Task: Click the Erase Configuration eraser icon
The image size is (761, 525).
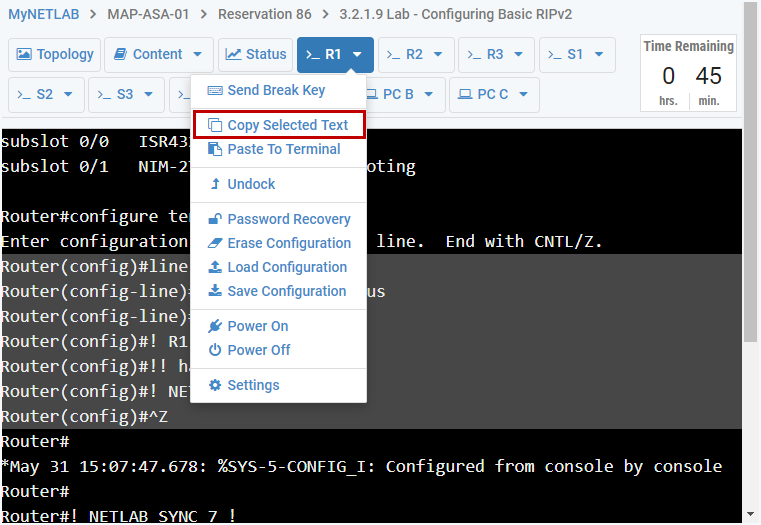Action: tap(215, 244)
